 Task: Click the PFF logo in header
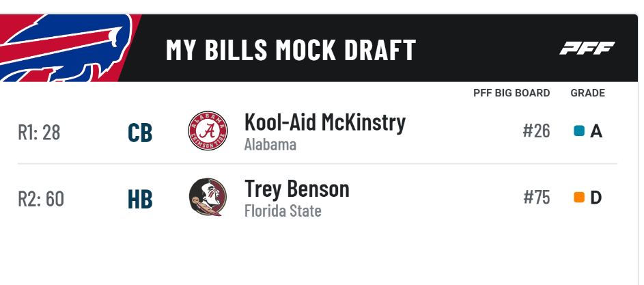(587, 48)
